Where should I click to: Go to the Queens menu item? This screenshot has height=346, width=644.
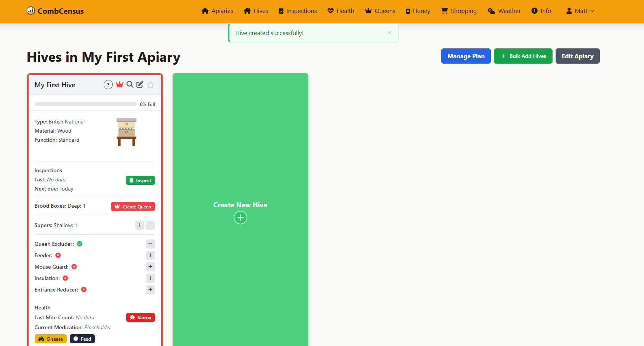click(x=380, y=11)
